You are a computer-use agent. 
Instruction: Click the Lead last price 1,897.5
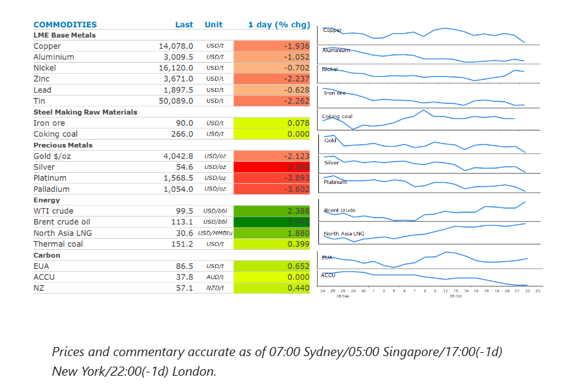click(178, 90)
